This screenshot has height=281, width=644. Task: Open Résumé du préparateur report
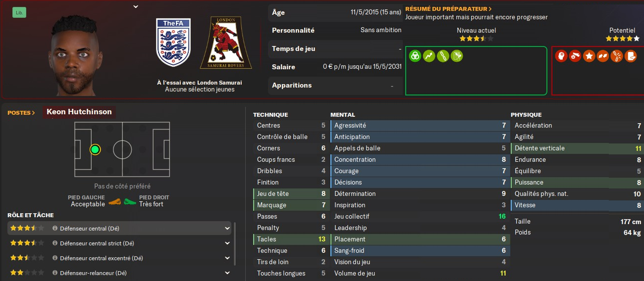coord(448,9)
